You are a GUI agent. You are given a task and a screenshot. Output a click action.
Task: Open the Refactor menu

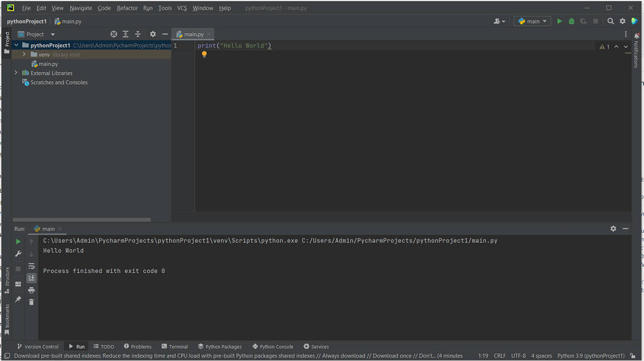pos(127,8)
